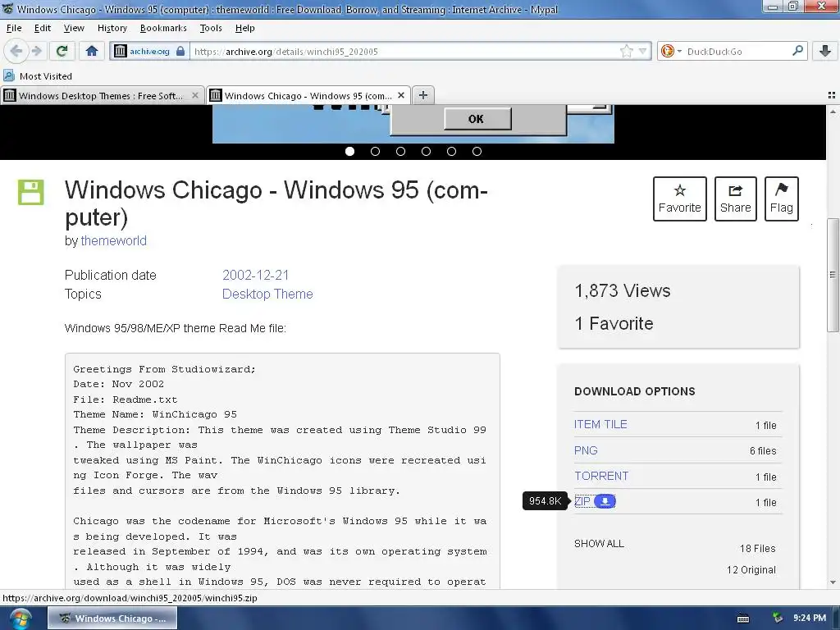Open the Desktop Theme topic link
Screen dimensions: 840x630
(x=267, y=294)
